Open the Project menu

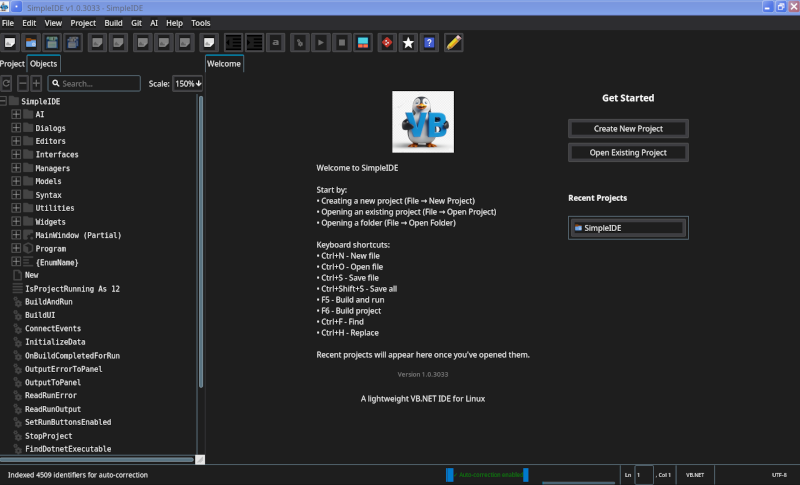coord(83,23)
